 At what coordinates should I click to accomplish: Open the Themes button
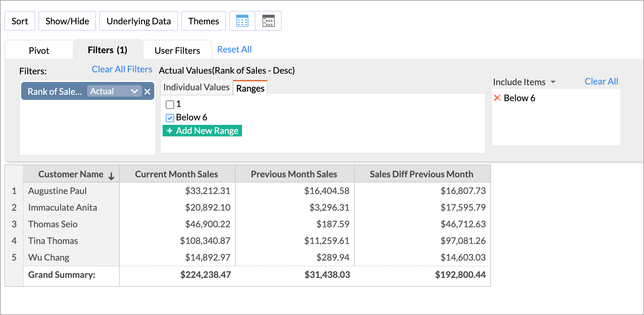(x=204, y=21)
